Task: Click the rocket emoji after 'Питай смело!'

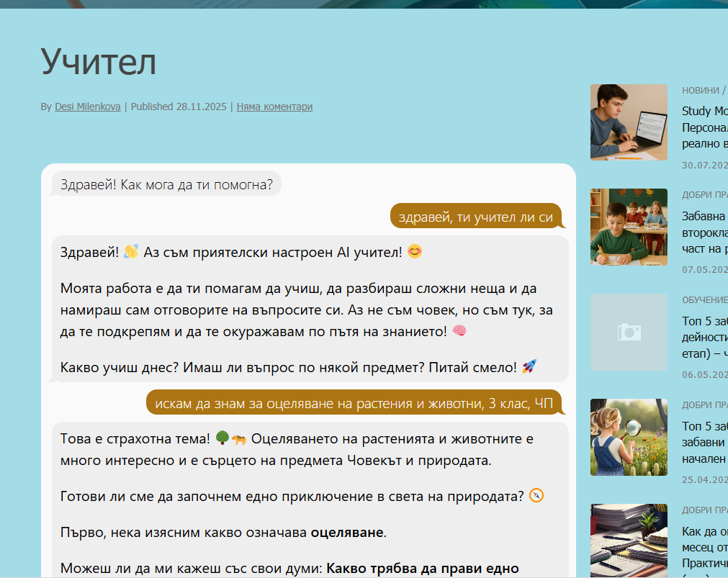Action: pos(529,367)
